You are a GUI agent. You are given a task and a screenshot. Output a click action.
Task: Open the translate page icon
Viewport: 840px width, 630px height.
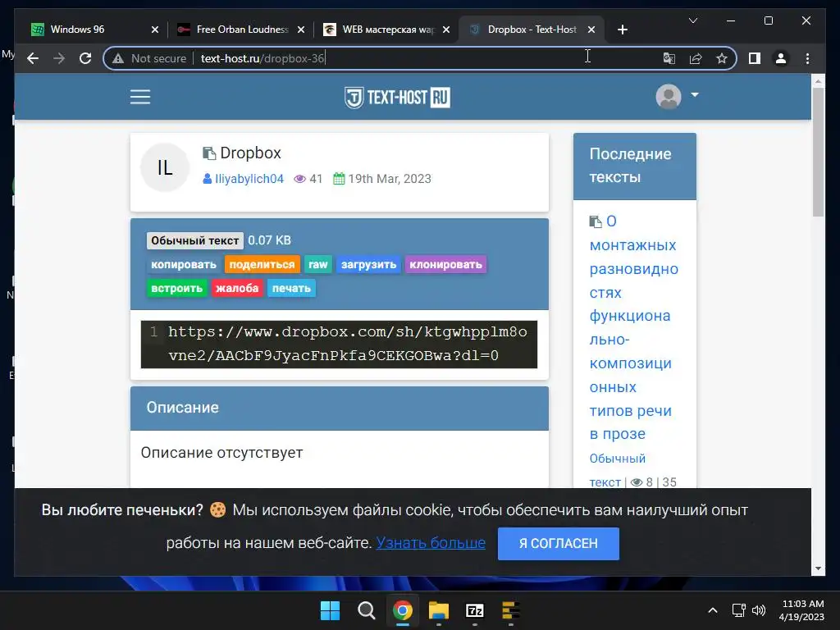coord(669,58)
